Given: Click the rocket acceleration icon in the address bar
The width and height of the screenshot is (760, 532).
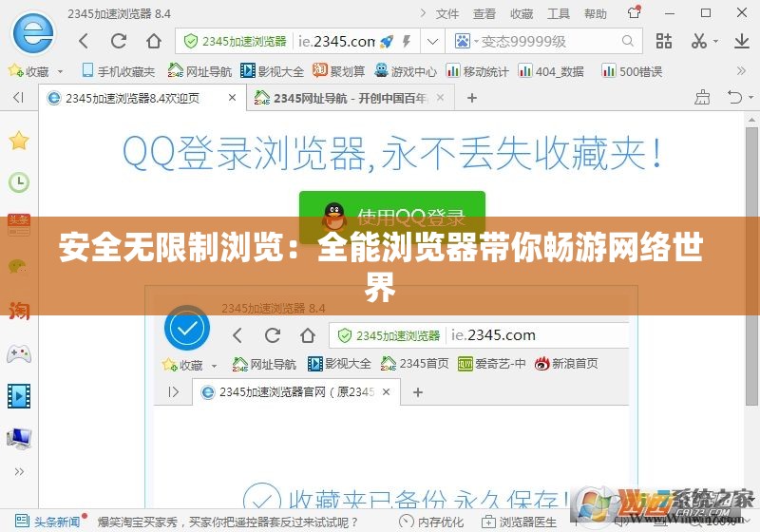Looking at the screenshot, I should 387,42.
